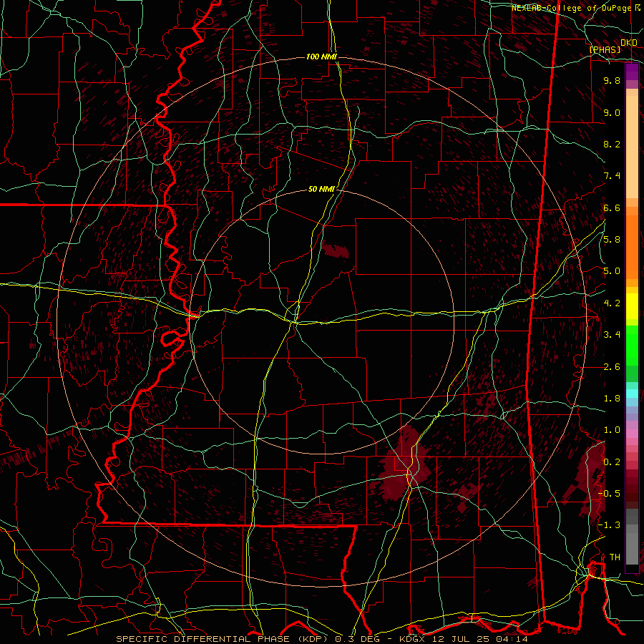
Task: Select the 6.6 legend value
Action: coord(612,208)
